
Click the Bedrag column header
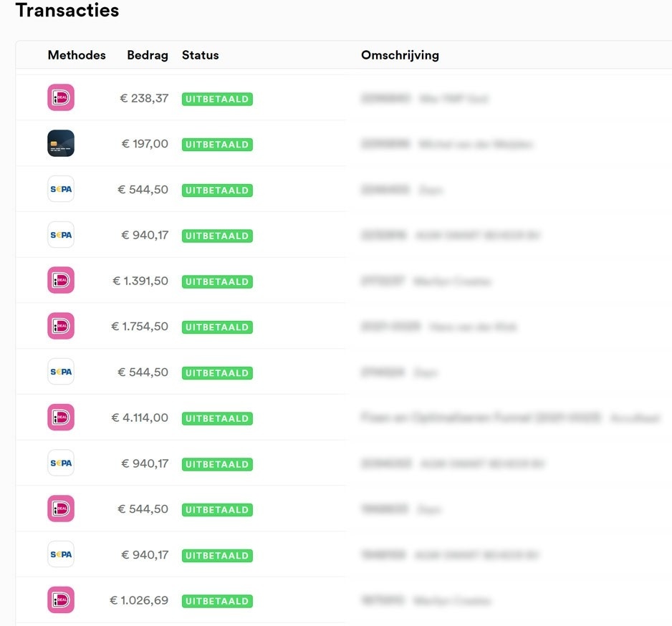[148, 55]
